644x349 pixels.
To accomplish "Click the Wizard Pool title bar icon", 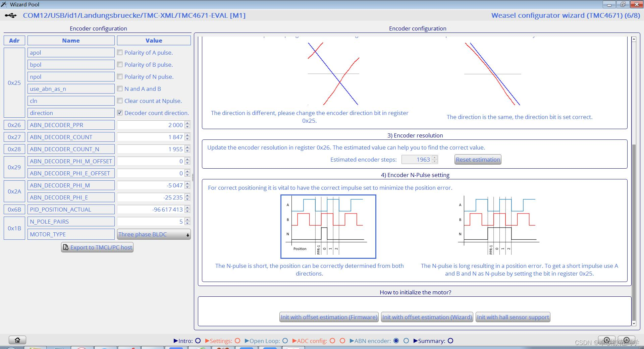I will click(4, 4).
